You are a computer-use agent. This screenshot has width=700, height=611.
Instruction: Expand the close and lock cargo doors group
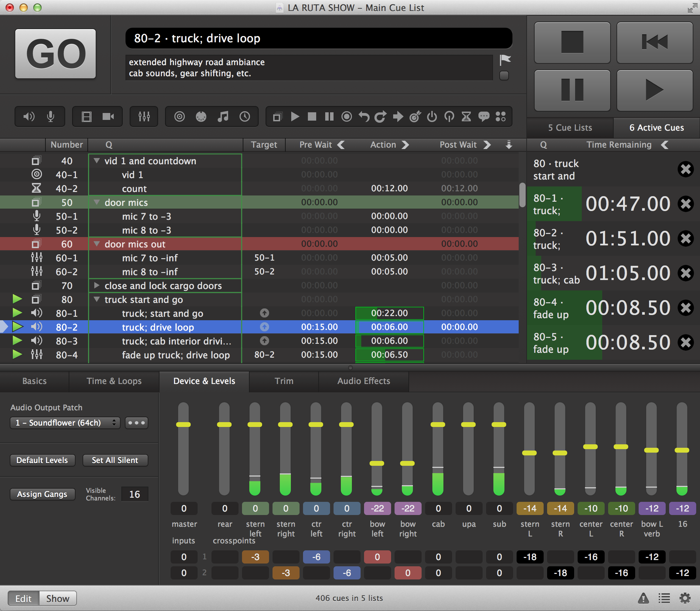(x=96, y=286)
